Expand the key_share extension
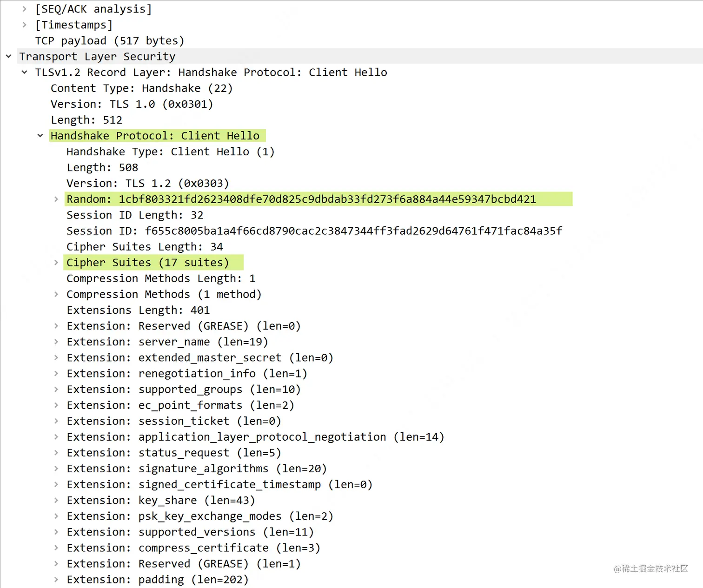 coord(56,500)
